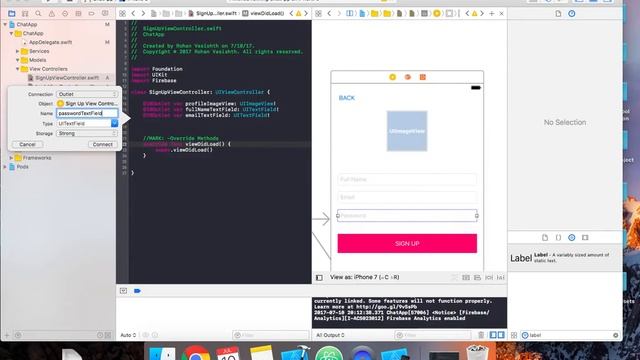The image size is (640, 360).
Task: Expand the Frameworks folder
Action: tap(11, 158)
